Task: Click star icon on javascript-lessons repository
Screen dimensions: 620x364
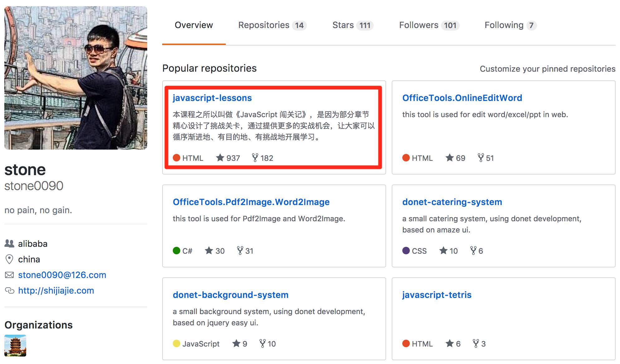Action: click(220, 158)
